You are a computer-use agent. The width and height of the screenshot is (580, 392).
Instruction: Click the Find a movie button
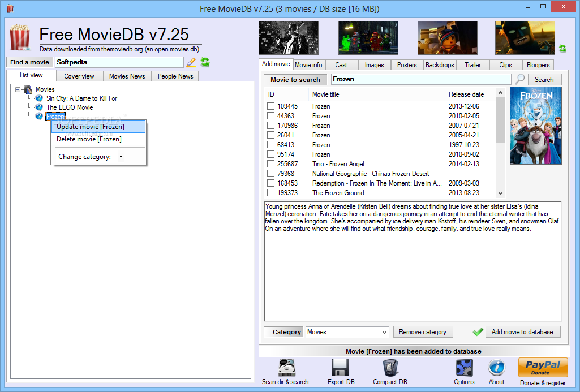[x=30, y=62]
